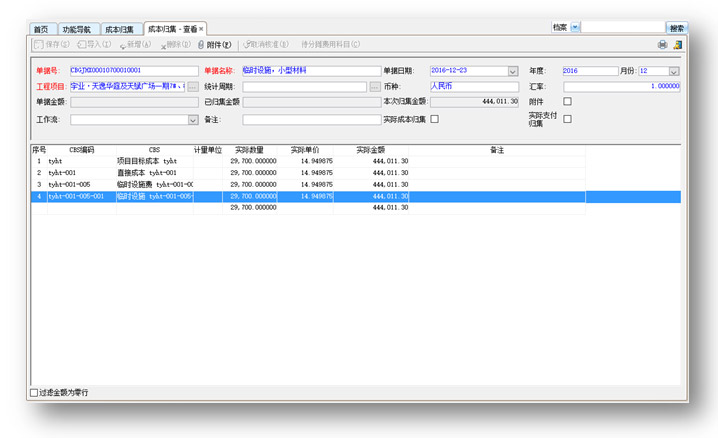Click the 备注 column header in the grid

tap(497, 150)
